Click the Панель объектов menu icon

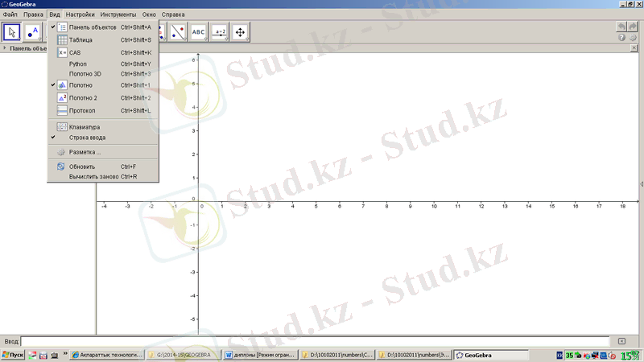pyautogui.click(x=62, y=27)
